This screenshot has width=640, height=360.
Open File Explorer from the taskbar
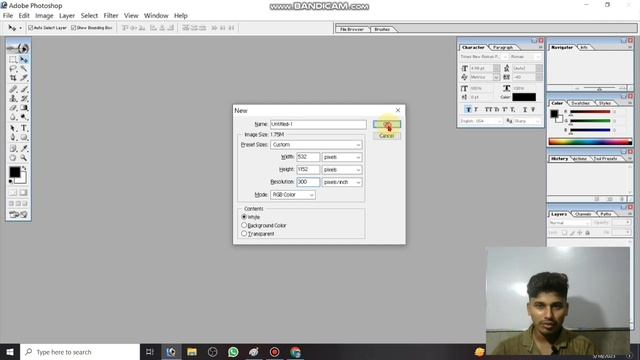191,352
